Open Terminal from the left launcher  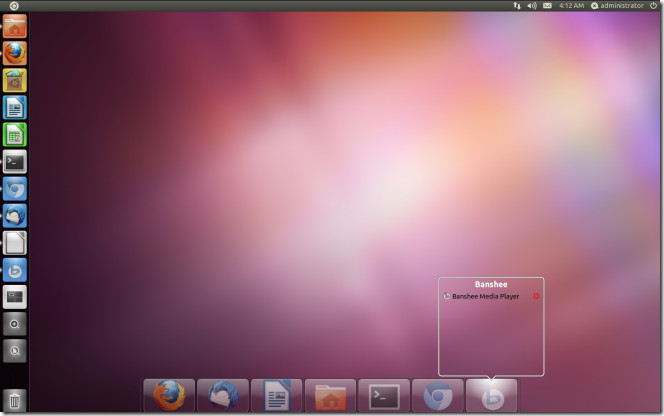(15, 162)
